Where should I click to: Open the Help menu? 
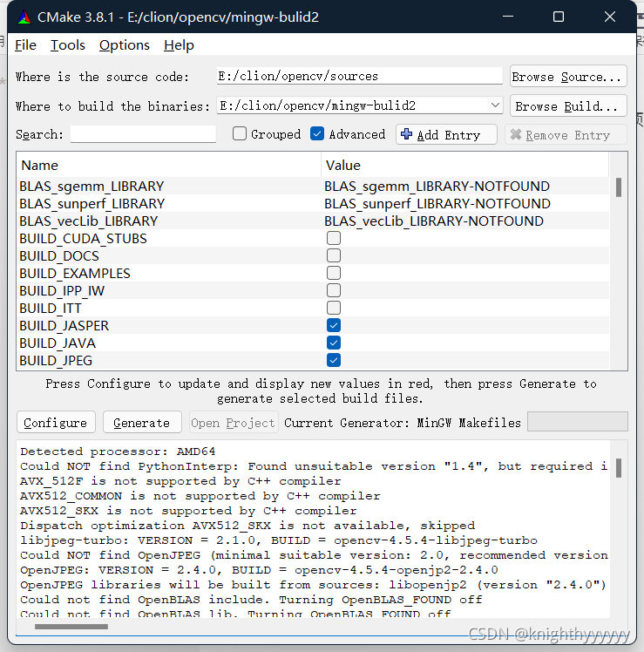(179, 45)
